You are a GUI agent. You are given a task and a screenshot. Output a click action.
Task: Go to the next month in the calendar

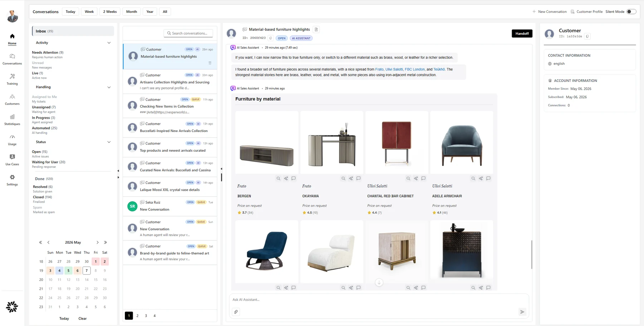click(97, 242)
